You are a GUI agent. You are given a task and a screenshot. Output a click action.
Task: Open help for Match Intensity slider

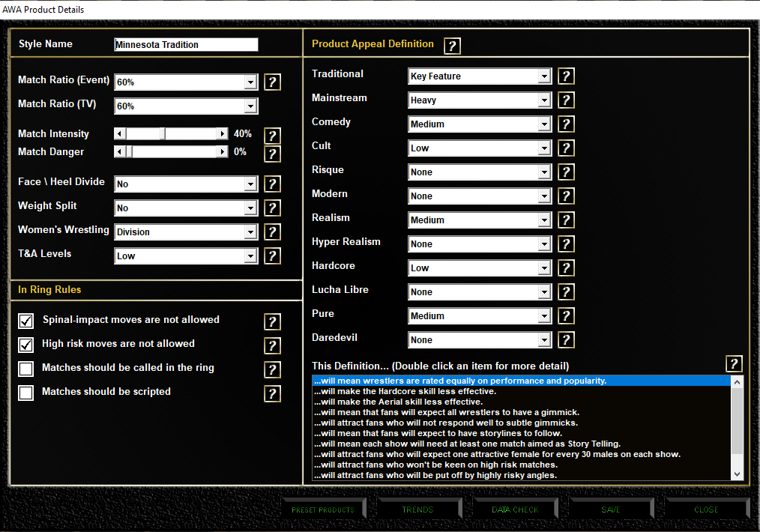(x=273, y=136)
